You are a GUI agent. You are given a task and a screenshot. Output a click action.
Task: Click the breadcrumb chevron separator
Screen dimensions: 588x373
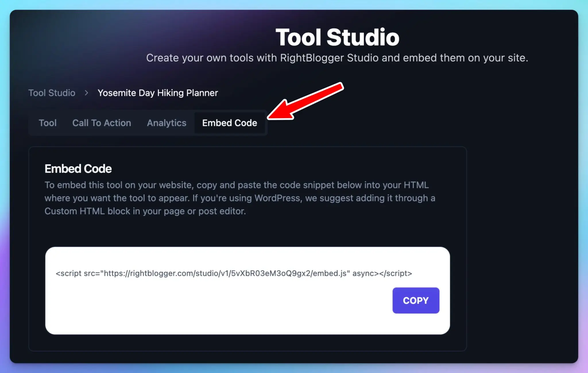click(x=86, y=93)
